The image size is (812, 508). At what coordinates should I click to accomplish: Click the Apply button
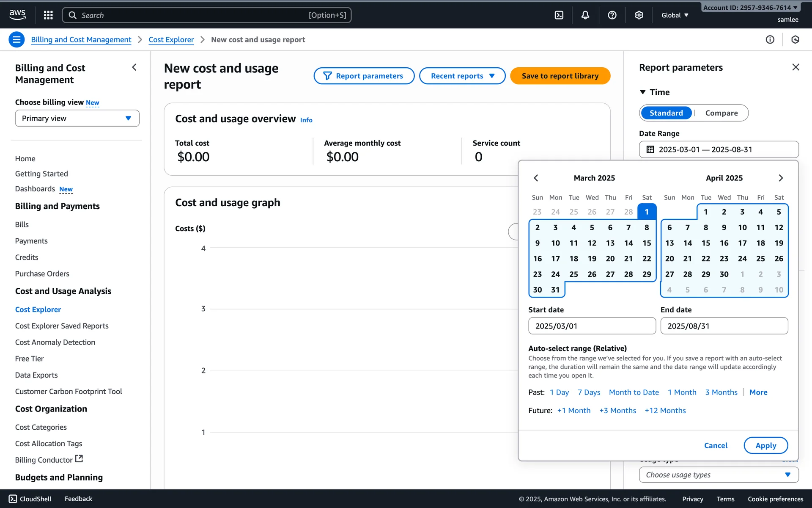[x=765, y=445]
